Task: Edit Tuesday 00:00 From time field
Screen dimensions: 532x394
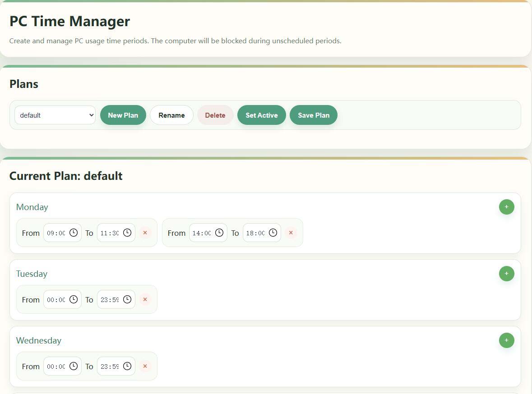Action: pyautogui.click(x=62, y=299)
